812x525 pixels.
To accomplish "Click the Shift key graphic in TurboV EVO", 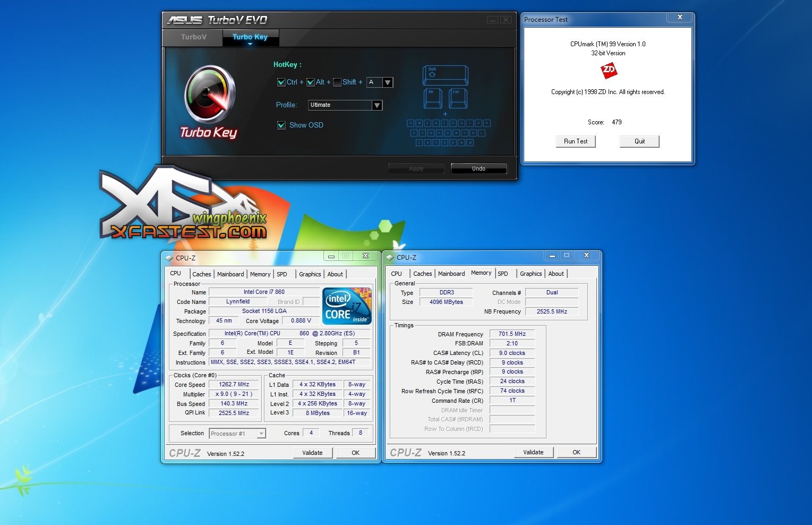I will (x=445, y=75).
